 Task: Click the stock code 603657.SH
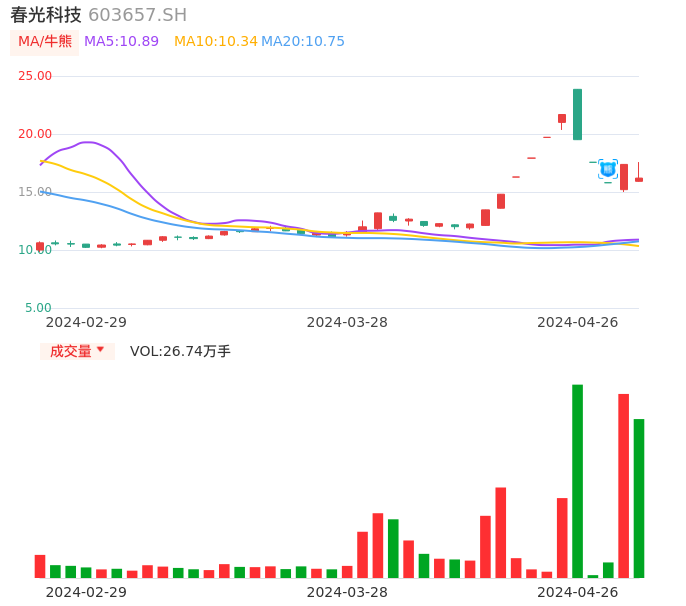click(x=137, y=15)
